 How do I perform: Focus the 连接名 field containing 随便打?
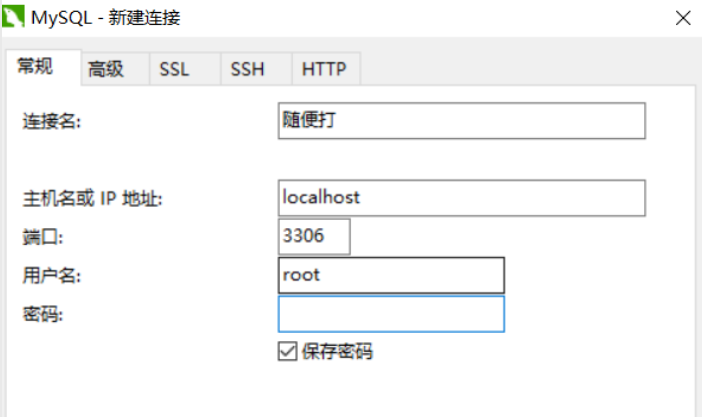462,120
